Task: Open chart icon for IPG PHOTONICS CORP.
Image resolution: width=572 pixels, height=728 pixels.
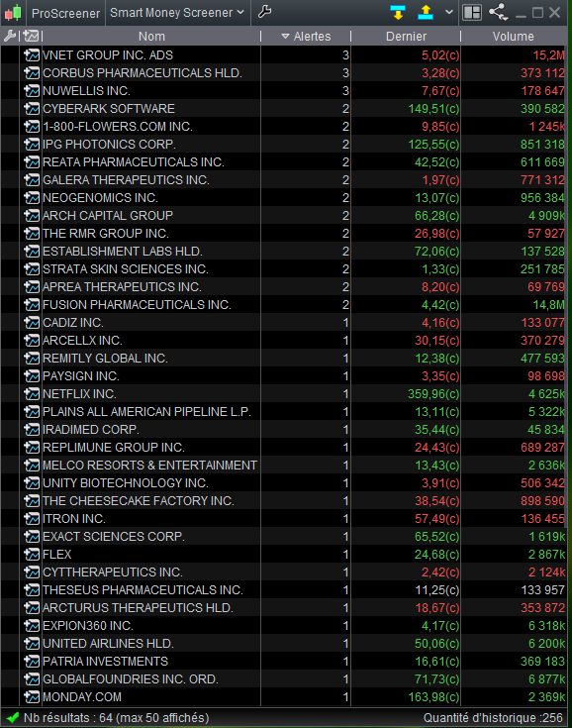Action: click(x=32, y=145)
